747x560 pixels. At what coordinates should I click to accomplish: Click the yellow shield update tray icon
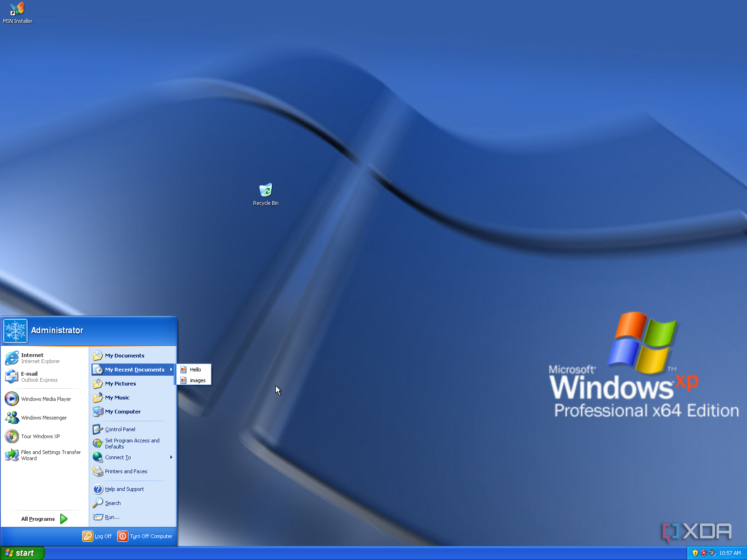[x=695, y=553]
